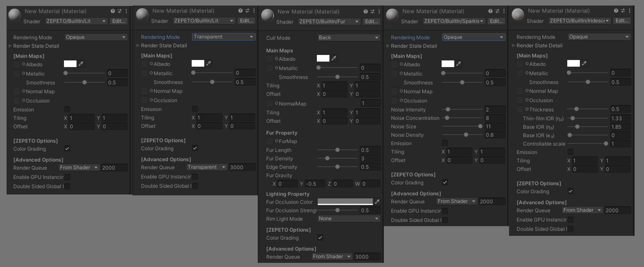The width and height of the screenshot is (644, 267).
Task: Click the Noise Concentration value field
Action: click(x=495, y=118)
